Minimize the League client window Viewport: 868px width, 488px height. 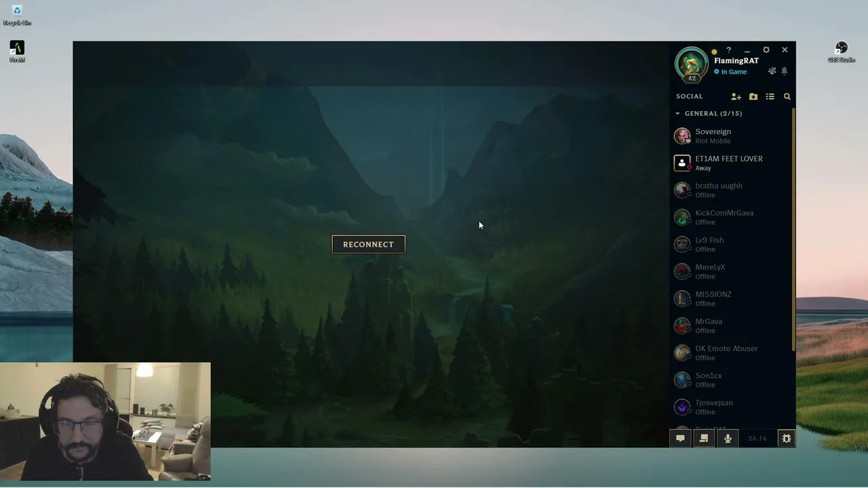coord(747,51)
